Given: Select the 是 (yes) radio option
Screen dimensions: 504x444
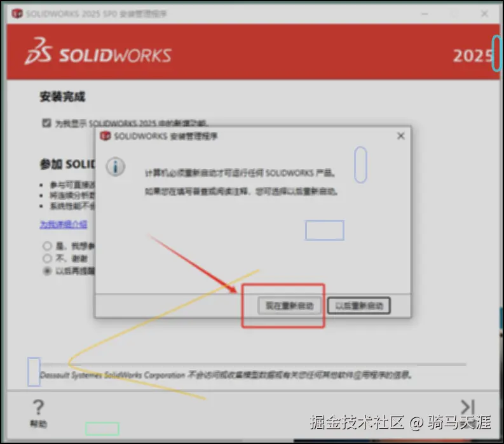Looking at the screenshot, I should (47, 246).
